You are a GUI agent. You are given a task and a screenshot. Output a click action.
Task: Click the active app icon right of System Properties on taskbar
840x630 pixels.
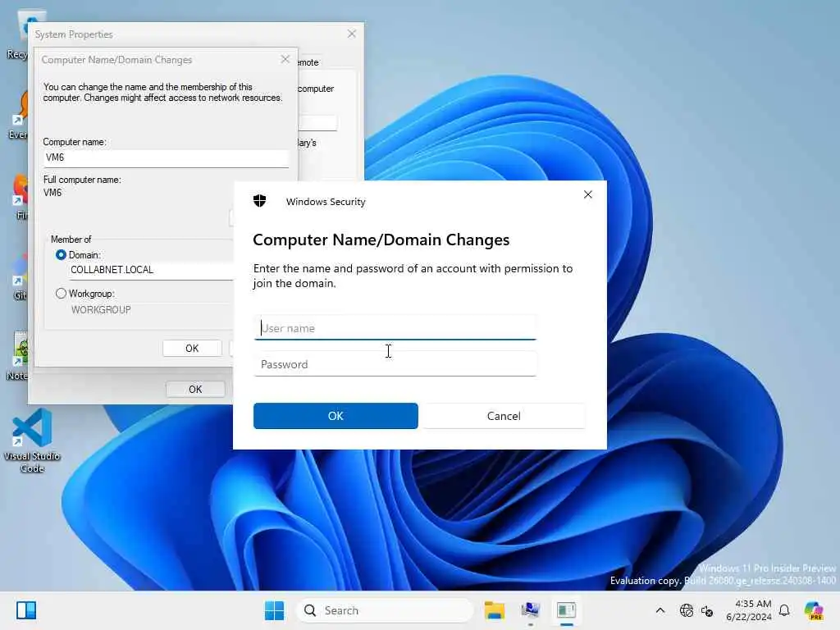[x=566, y=610]
